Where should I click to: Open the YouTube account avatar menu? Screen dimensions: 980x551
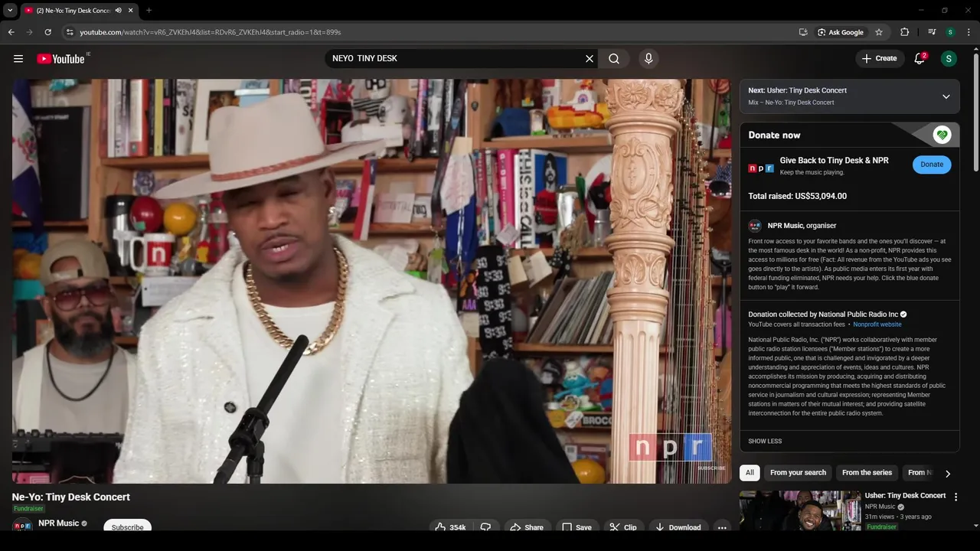tap(949, 59)
